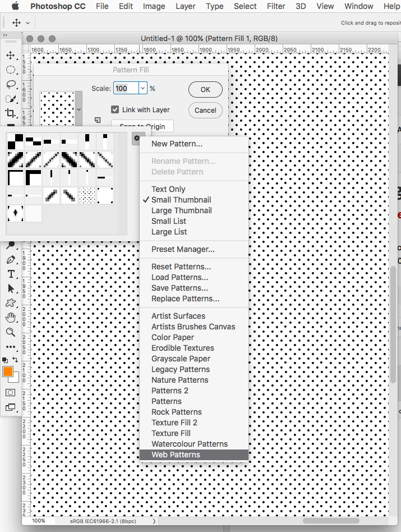
Task: Select the Path Selection arrow tool
Action: click(11, 288)
